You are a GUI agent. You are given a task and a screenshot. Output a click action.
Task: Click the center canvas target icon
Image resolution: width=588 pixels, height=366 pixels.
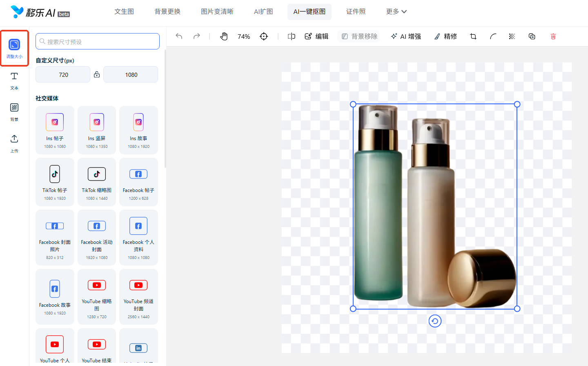(264, 36)
